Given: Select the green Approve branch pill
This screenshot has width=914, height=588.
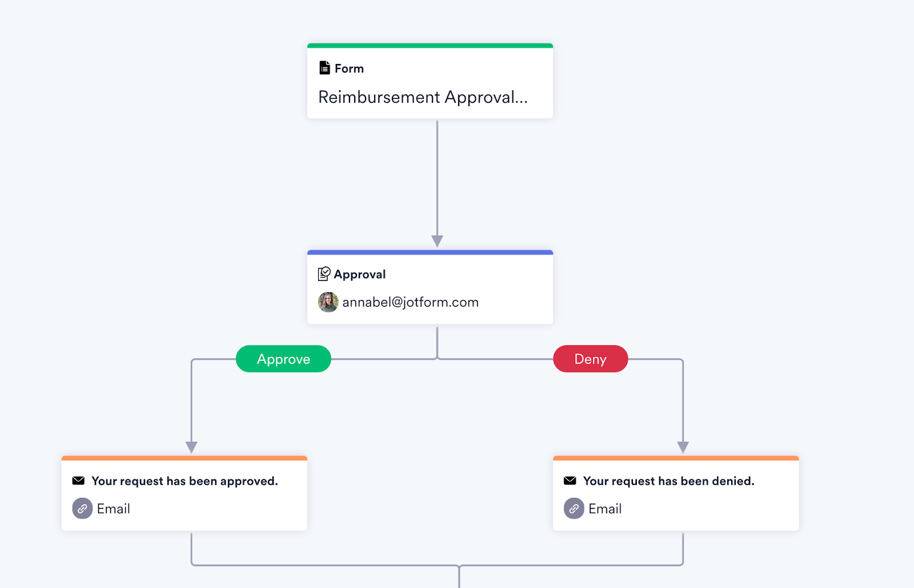Looking at the screenshot, I should tap(283, 359).
